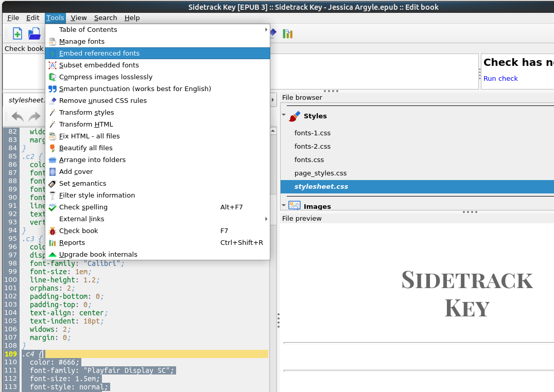Click the Redo arrow in editor toolbar
Screen dimensions: 554x392
click(34, 117)
